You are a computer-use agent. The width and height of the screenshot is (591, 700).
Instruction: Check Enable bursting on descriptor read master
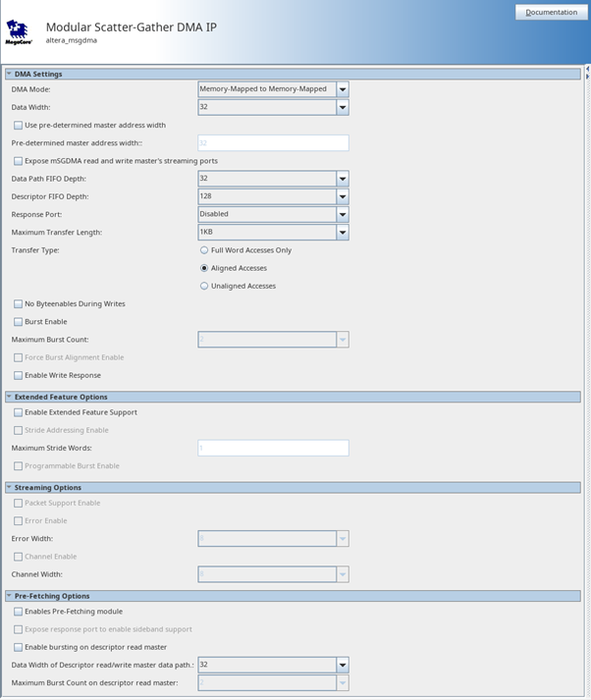(18, 647)
